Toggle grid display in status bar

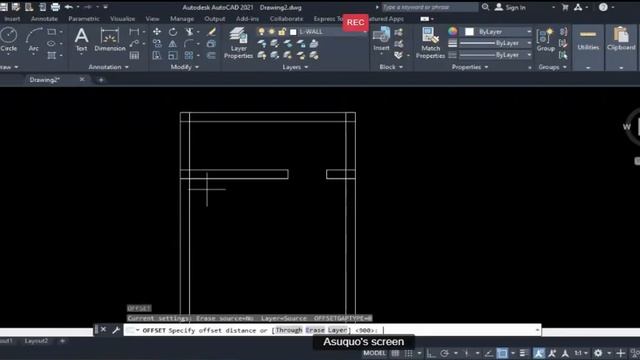click(396, 353)
